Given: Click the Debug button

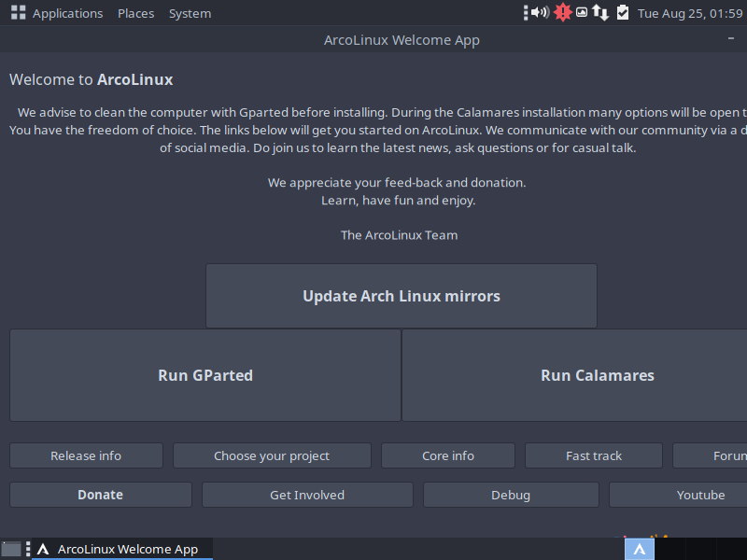Looking at the screenshot, I should click(511, 495).
